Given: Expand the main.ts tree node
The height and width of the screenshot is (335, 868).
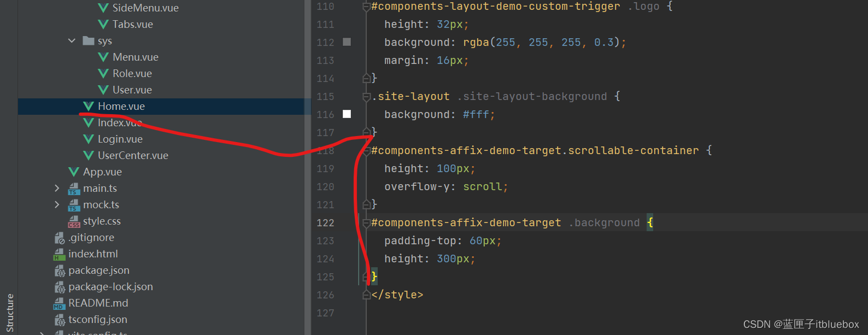Looking at the screenshot, I should pyautogui.click(x=57, y=188).
